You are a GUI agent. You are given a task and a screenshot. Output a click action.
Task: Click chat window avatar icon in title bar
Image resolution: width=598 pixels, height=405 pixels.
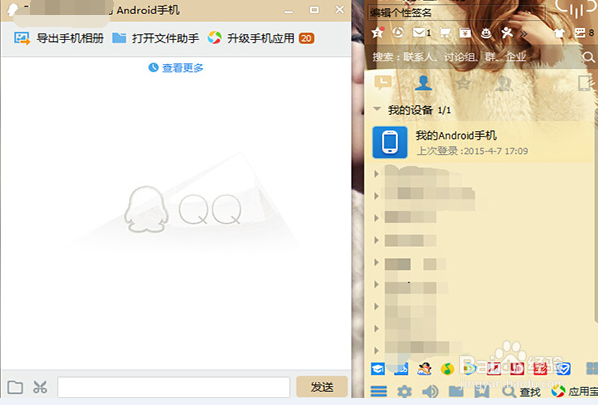point(13,9)
